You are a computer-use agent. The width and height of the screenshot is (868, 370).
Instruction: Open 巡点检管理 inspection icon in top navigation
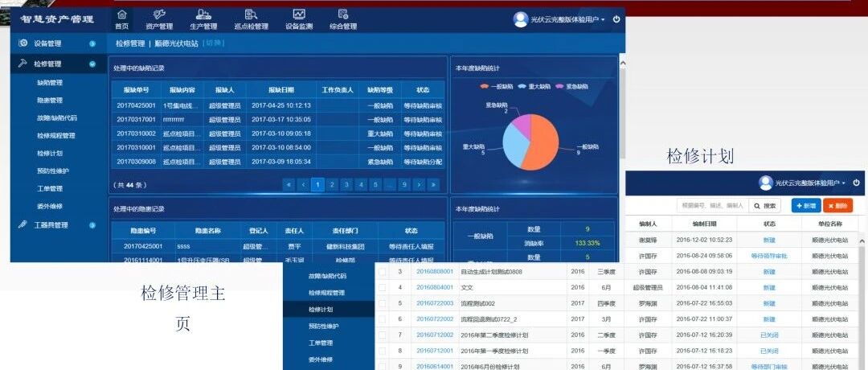[x=251, y=14]
